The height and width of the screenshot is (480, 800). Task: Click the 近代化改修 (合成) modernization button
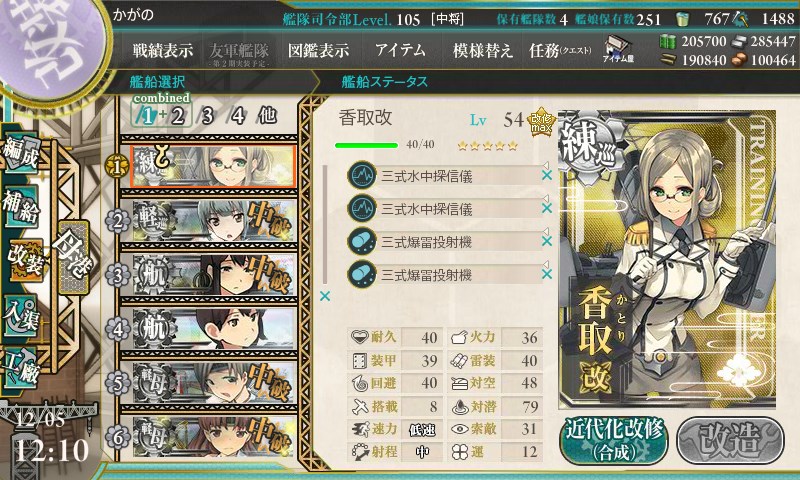[x=614, y=441]
